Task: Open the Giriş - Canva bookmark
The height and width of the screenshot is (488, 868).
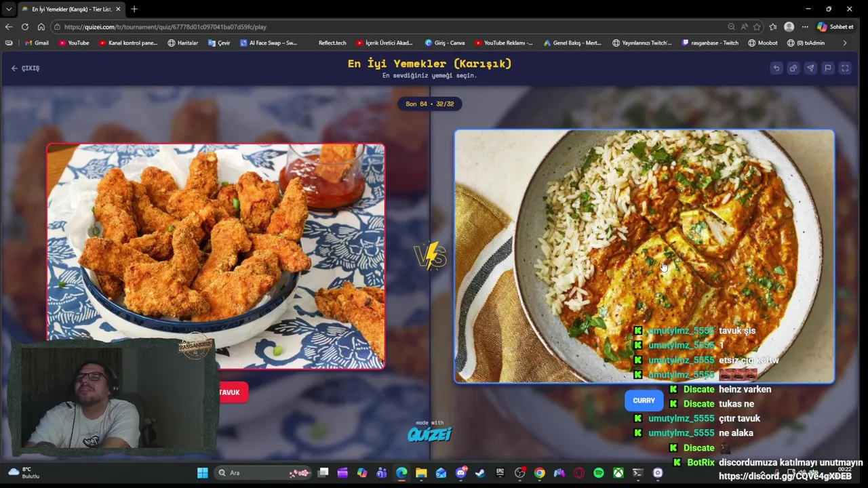Action: (444, 43)
